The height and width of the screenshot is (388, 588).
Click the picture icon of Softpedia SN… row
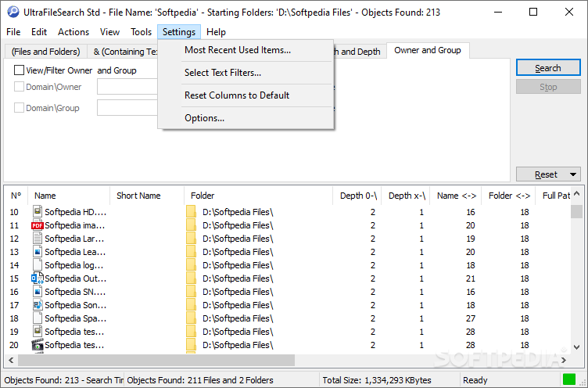pyautogui.click(x=37, y=292)
